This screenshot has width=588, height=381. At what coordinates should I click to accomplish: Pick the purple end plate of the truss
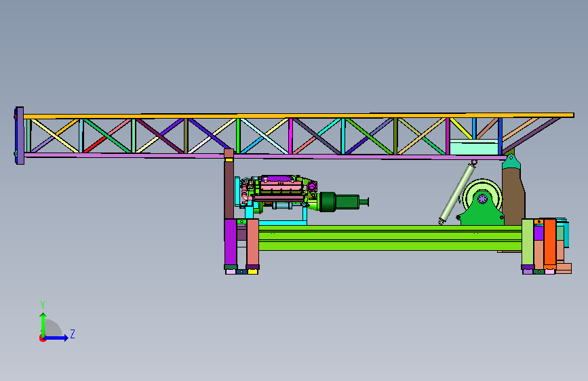tap(20, 136)
